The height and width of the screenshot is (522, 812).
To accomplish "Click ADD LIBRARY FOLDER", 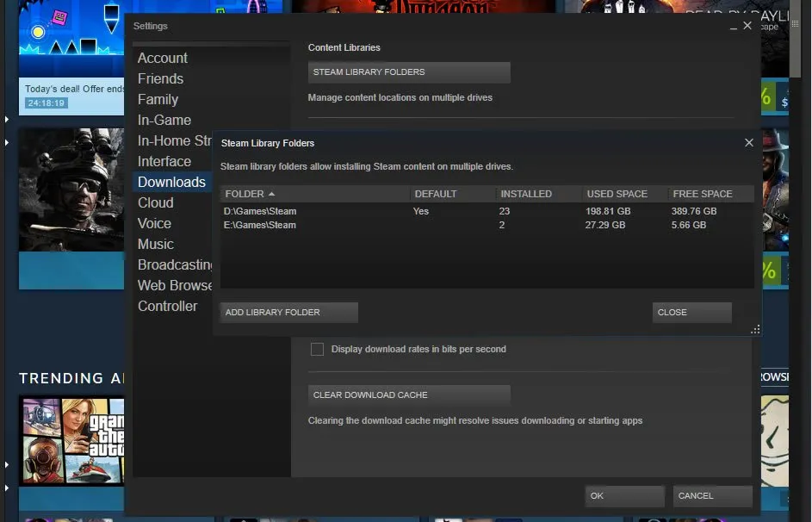I will pos(289,313).
